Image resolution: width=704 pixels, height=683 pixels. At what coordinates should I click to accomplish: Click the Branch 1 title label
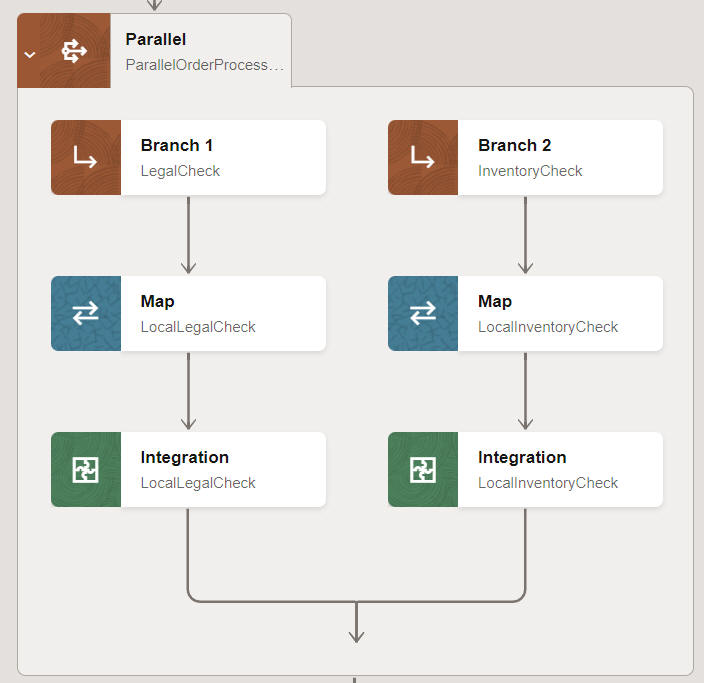click(x=177, y=145)
